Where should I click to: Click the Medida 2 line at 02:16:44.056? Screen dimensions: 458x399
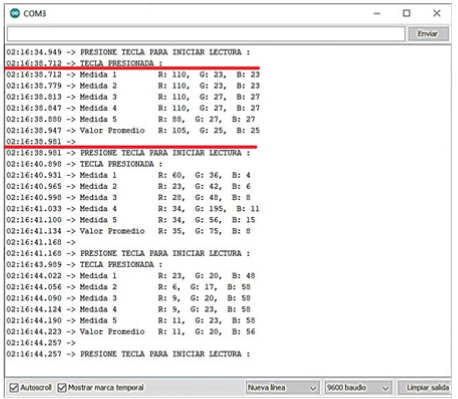point(128,287)
